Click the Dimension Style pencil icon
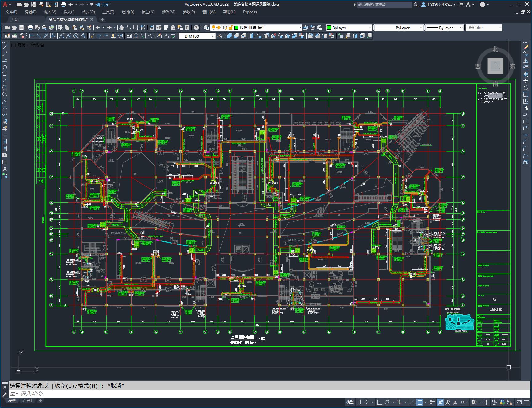The width and height of the screenshot is (532, 408). (x=219, y=36)
